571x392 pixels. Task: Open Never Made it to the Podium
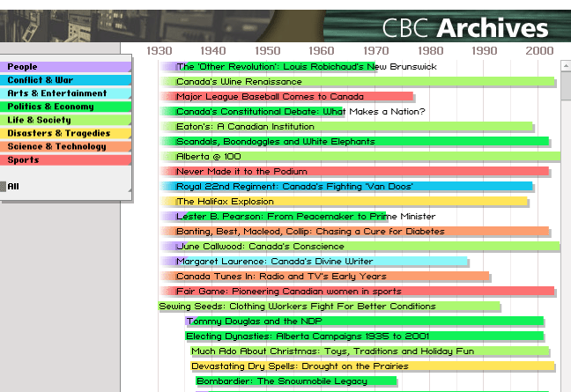[x=354, y=172]
